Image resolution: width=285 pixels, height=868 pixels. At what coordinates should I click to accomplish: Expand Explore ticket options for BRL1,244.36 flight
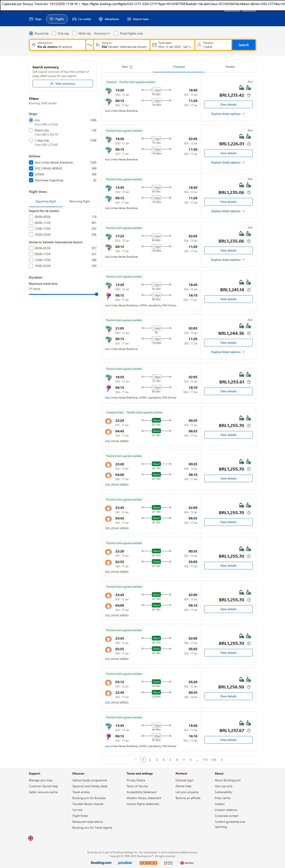228,352
